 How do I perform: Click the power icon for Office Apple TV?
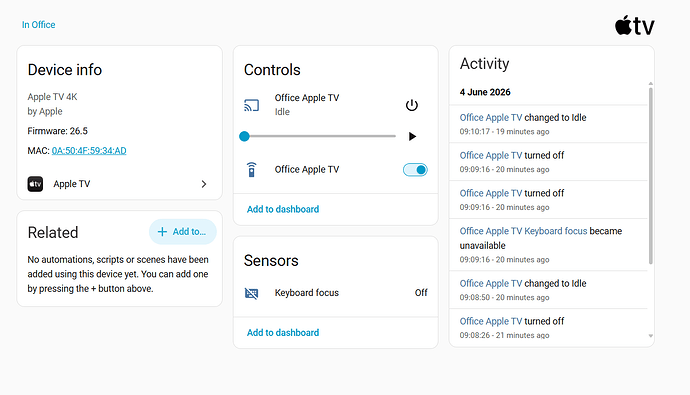point(411,105)
